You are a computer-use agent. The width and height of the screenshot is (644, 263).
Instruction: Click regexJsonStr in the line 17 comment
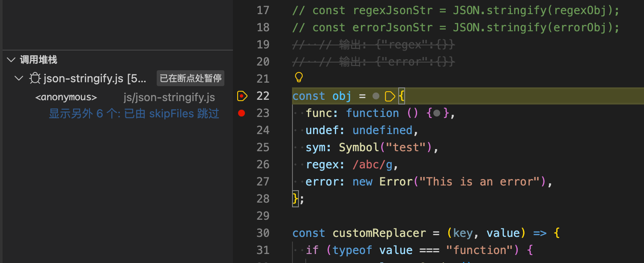393,10
